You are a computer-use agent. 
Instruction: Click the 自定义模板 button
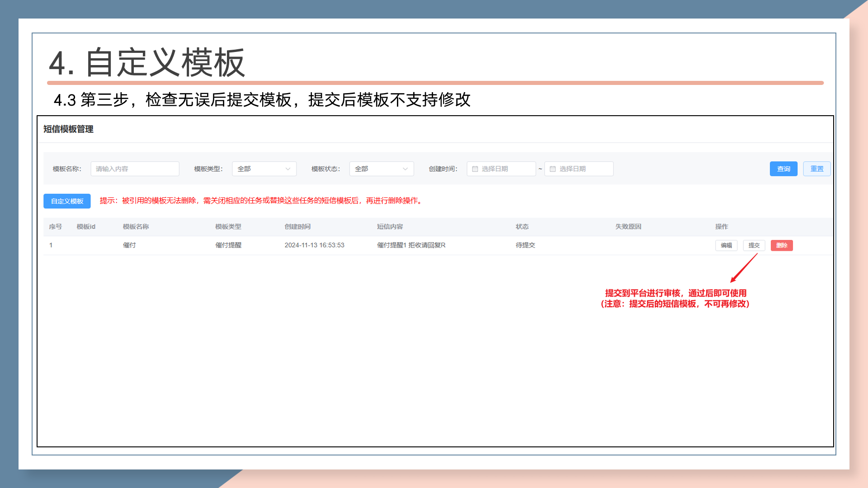tap(67, 201)
